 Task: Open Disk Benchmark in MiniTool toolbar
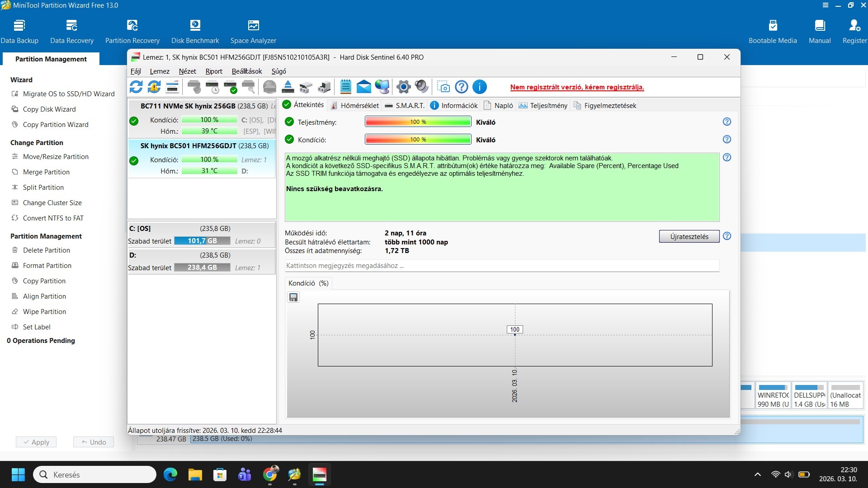coord(195,32)
